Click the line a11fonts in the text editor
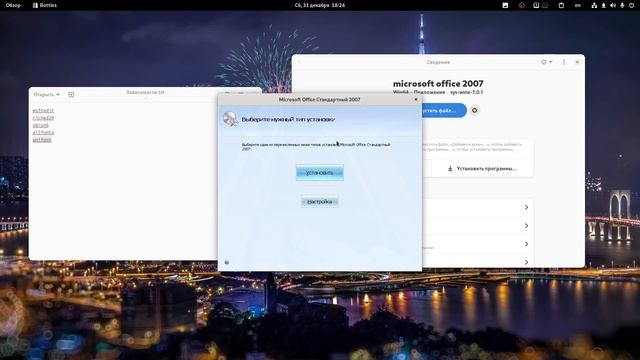The image size is (640, 360). click(x=43, y=133)
